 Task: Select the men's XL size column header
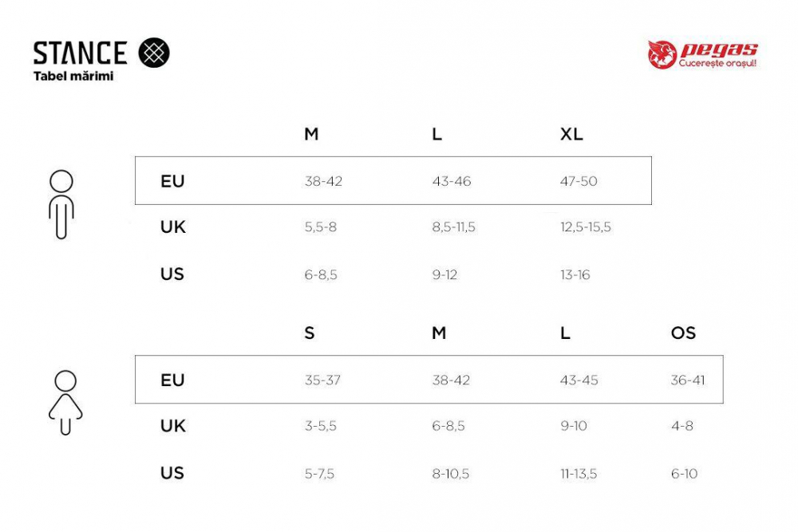(x=571, y=134)
